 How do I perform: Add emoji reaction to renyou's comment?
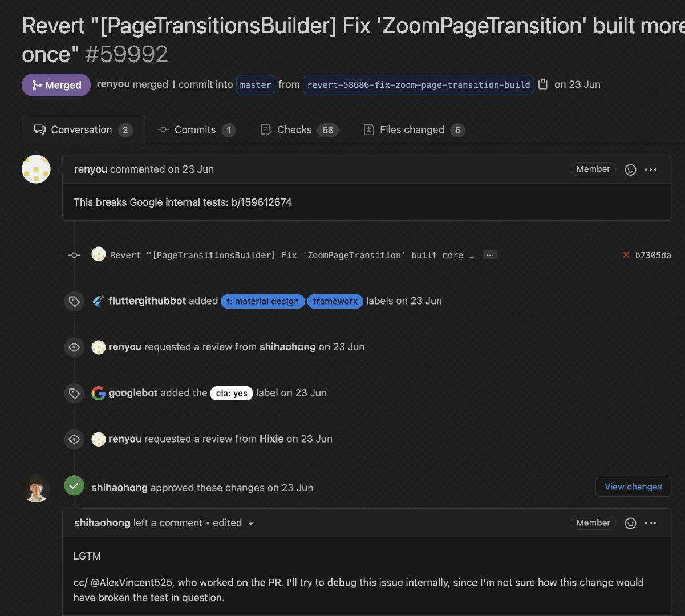tap(630, 169)
